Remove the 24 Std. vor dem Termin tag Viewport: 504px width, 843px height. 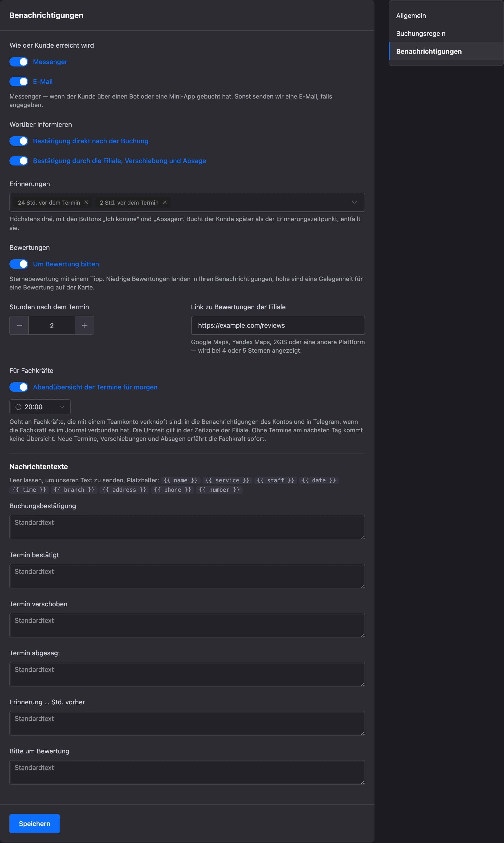[86, 202]
